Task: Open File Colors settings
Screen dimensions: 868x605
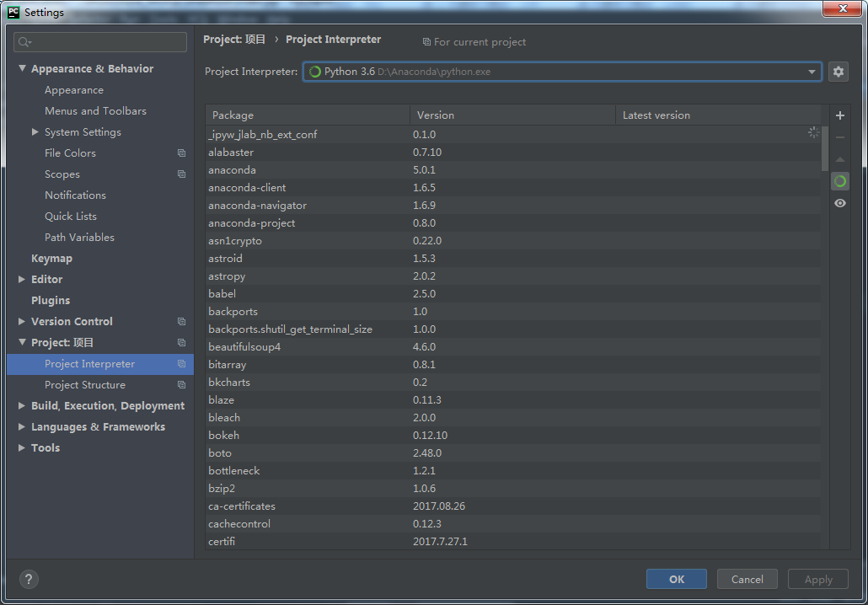Action: pyautogui.click(x=70, y=153)
